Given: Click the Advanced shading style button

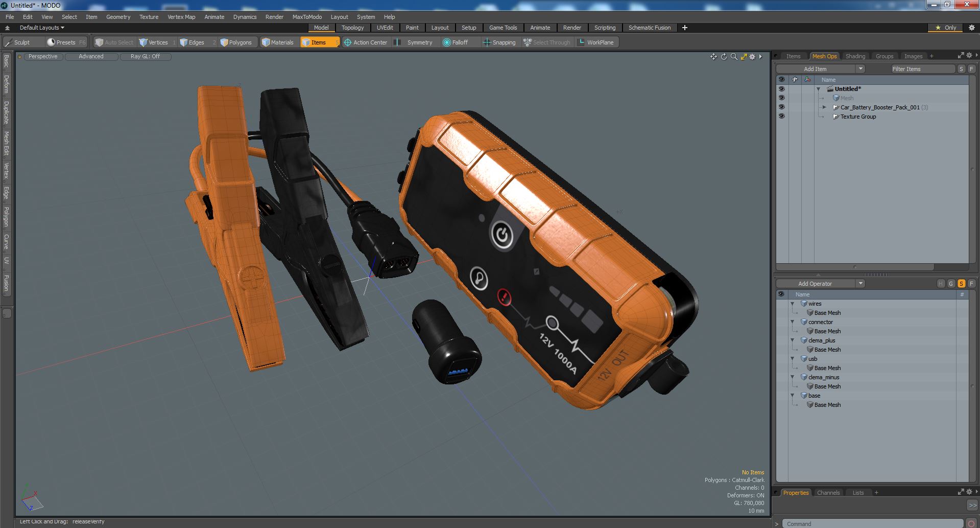Looking at the screenshot, I should [91, 57].
